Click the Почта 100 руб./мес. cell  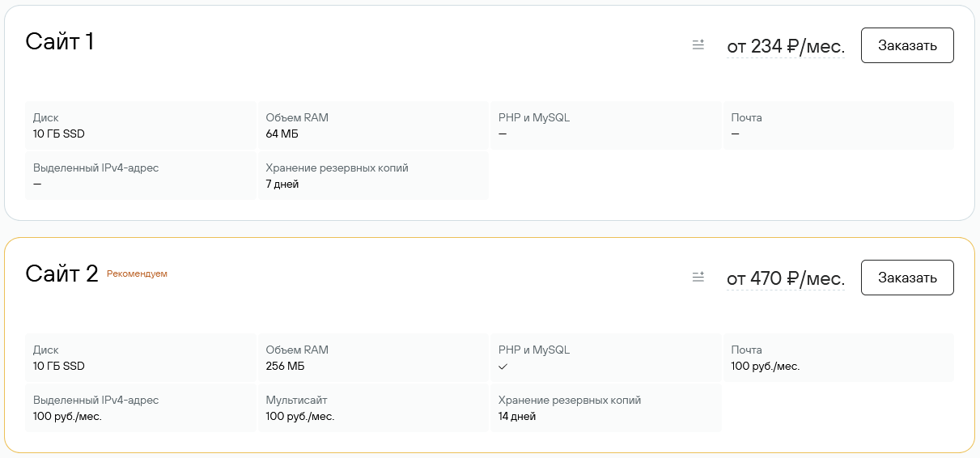click(838, 358)
